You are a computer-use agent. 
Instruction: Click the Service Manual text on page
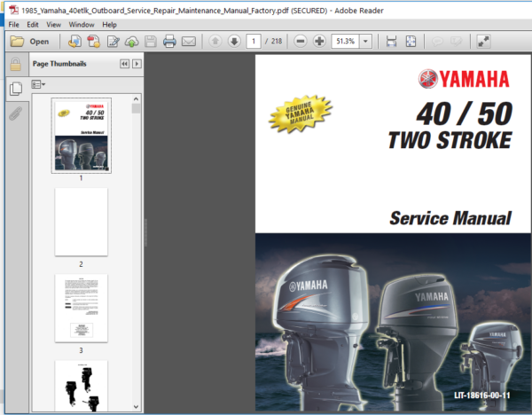[x=450, y=218]
